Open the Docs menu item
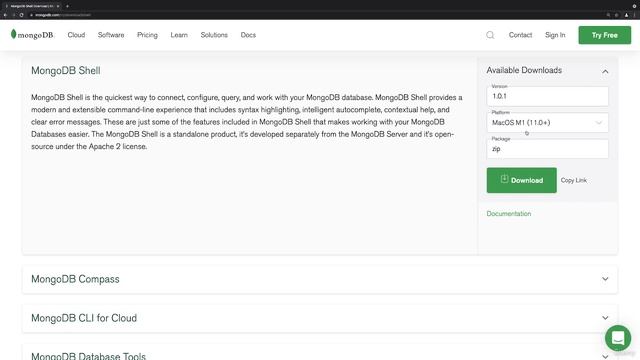The image size is (640, 360). pos(248,35)
